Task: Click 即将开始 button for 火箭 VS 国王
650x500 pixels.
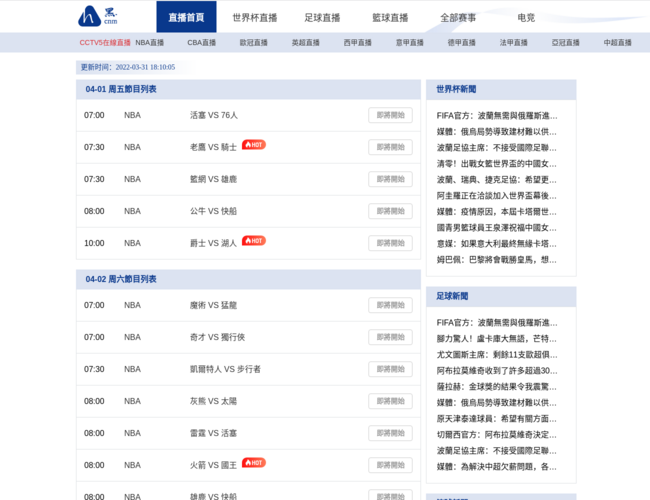Action: point(390,465)
